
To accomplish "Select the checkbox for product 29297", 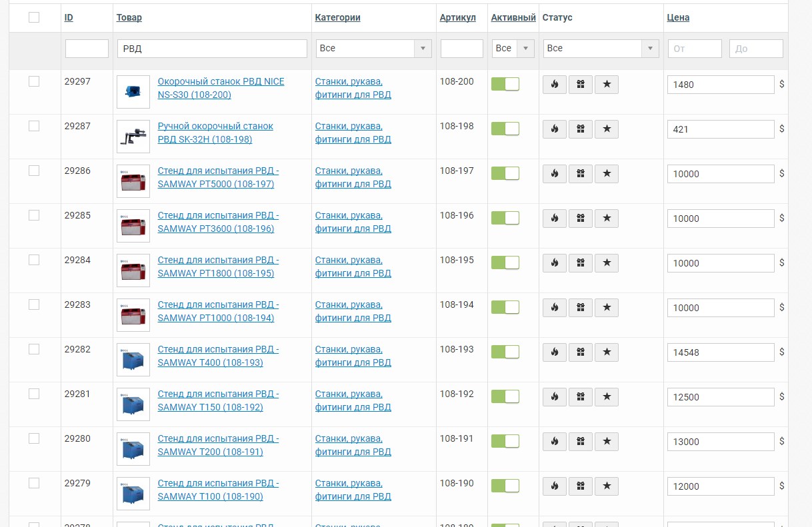I will pyautogui.click(x=34, y=81).
